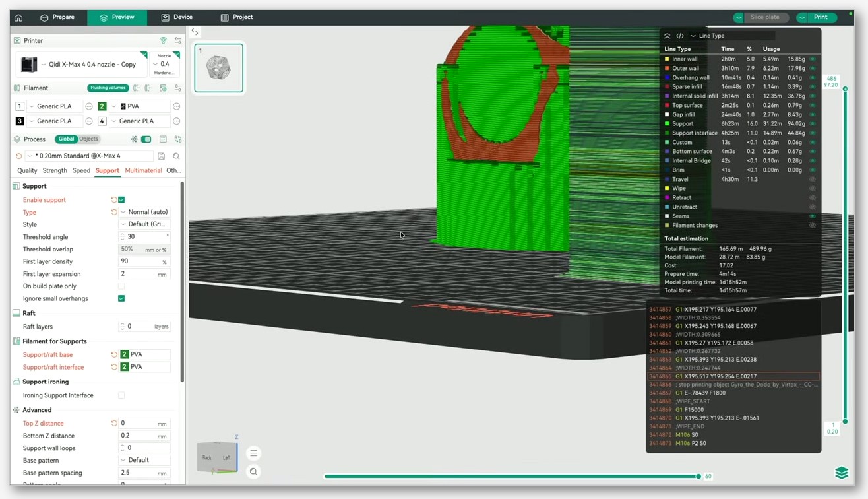Open printer settings sliders icon
The width and height of the screenshot is (868, 499).
pos(178,40)
